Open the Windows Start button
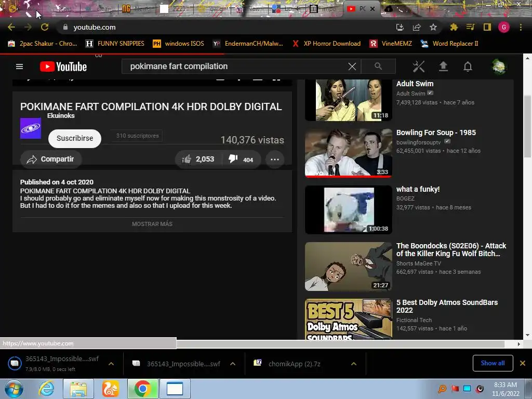 (14, 389)
